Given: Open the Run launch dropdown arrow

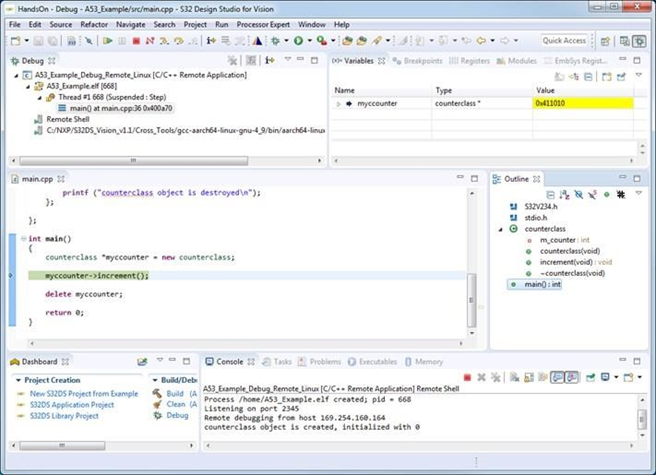Looking at the screenshot, I should (310, 41).
